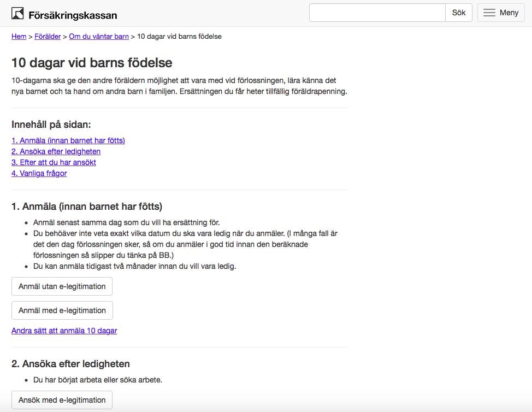Screen dimensions: 532x412
Task: Click the bold section heading 1. Anmäla
Action: click(87, 207)
